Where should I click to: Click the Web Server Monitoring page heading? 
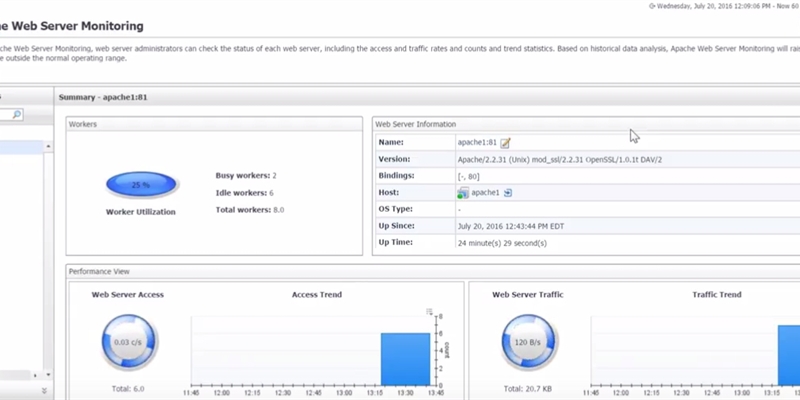click(71, 26)
